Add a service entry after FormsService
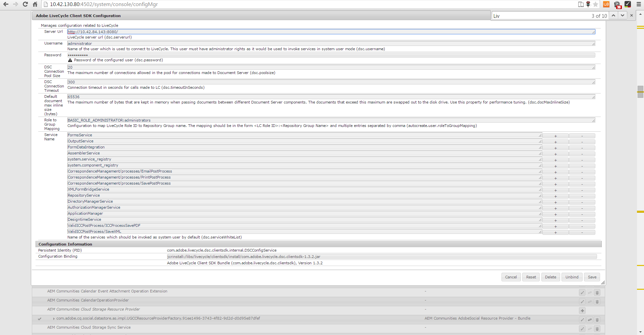The width and height of the screenshot is (644, 335). coord(555,136)
